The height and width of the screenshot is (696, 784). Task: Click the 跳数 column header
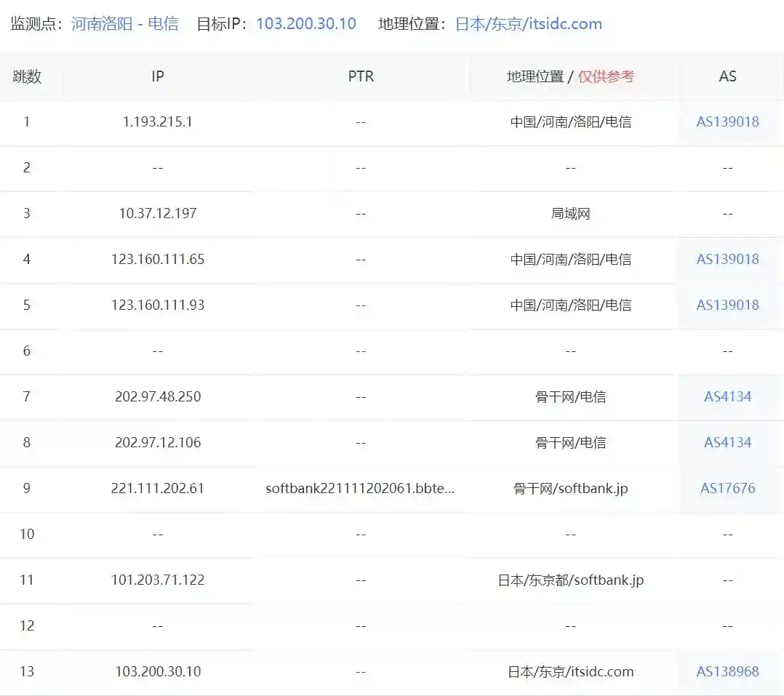[x=27, y=76]
